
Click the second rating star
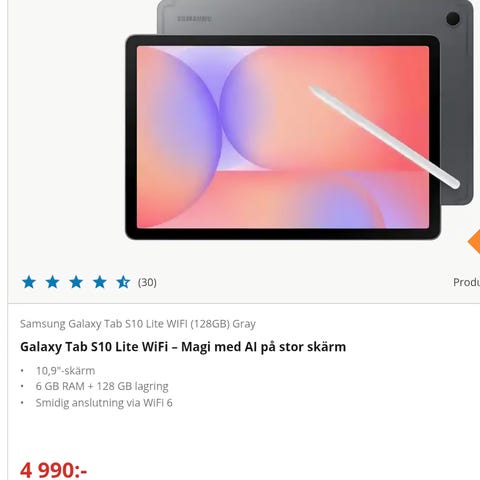[53, 282]
